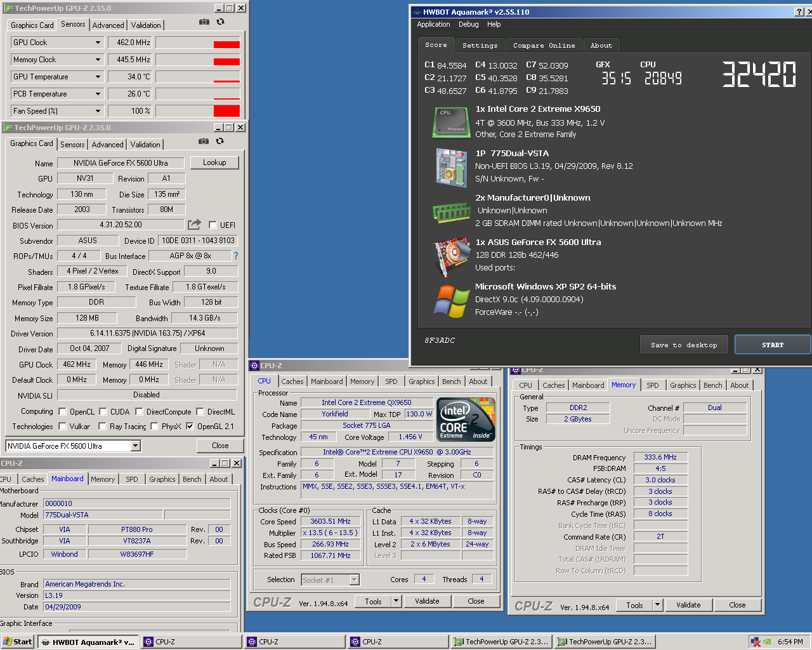Viewport: 812px width, 650px height.
Task: Click the Windows logo icon in Aquamark
Action: click(x=451, y=302)
